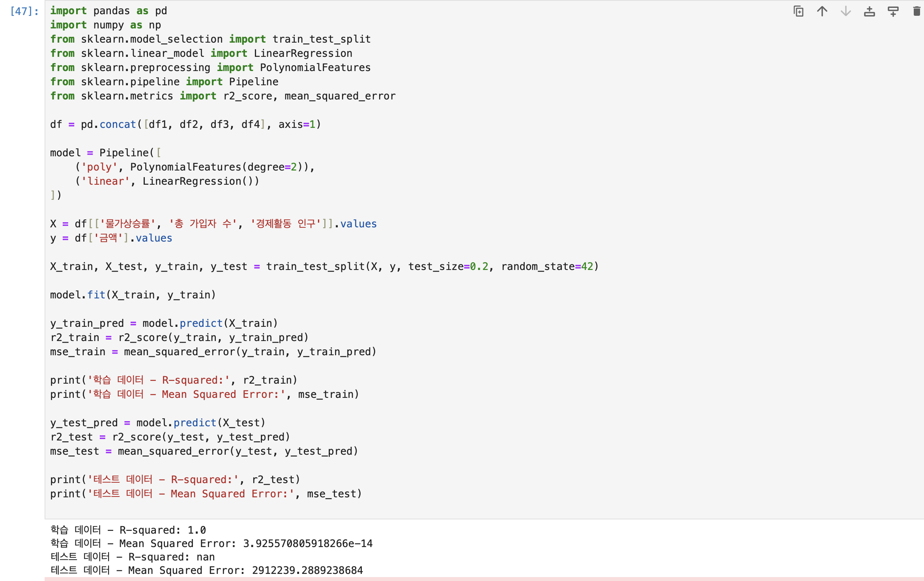Click the y_train_pred assignment line

(x=164, y=323)
